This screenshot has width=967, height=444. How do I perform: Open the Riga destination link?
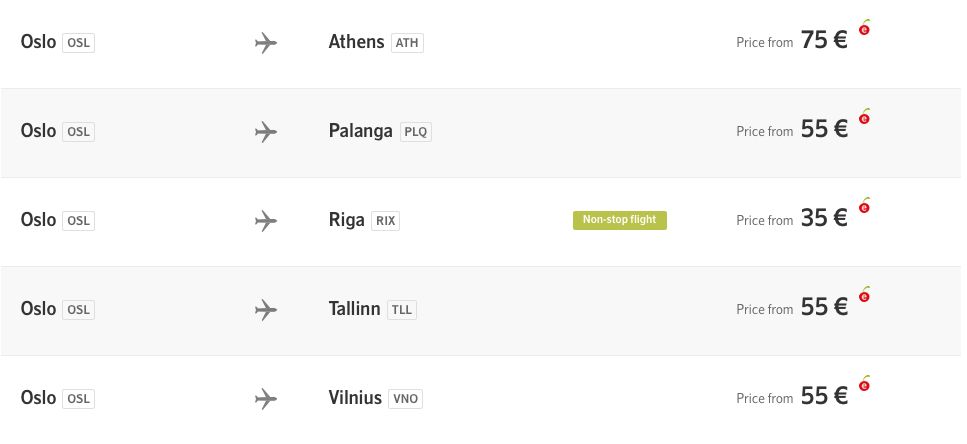click(347, 220)
